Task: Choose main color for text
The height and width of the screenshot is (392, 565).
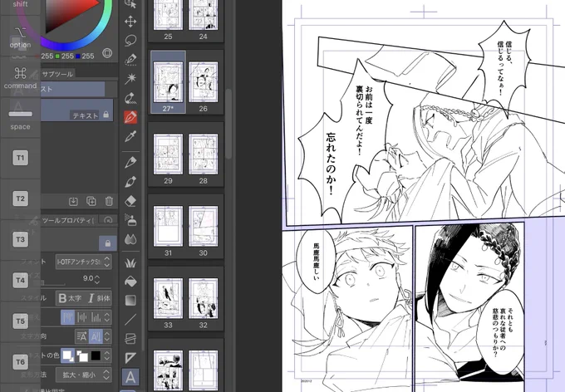Action: pos(68,356)
